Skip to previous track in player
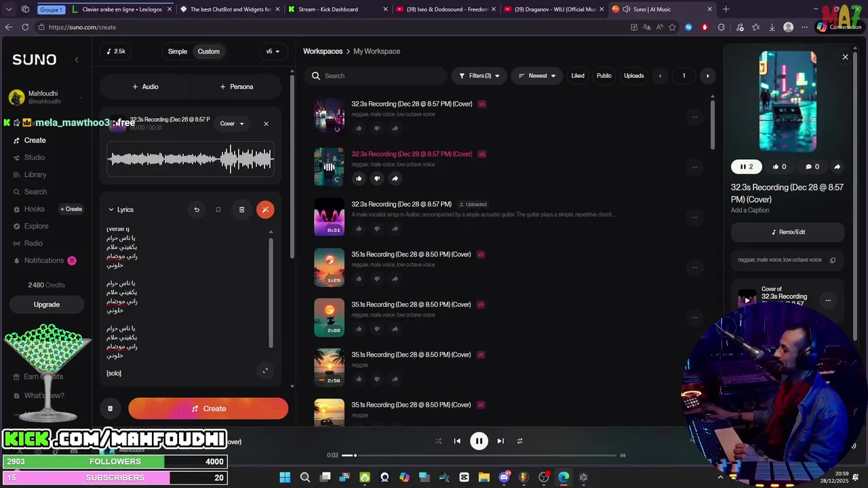Screen dimensions: 868x488 (x=457, y=441)
